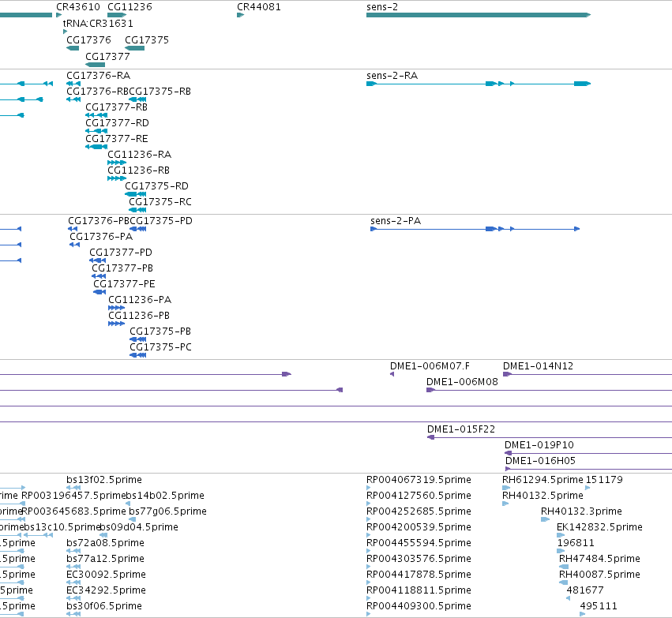Select EST bs72a08.5prime label
The image size is (672, 618).
(106, 543)
